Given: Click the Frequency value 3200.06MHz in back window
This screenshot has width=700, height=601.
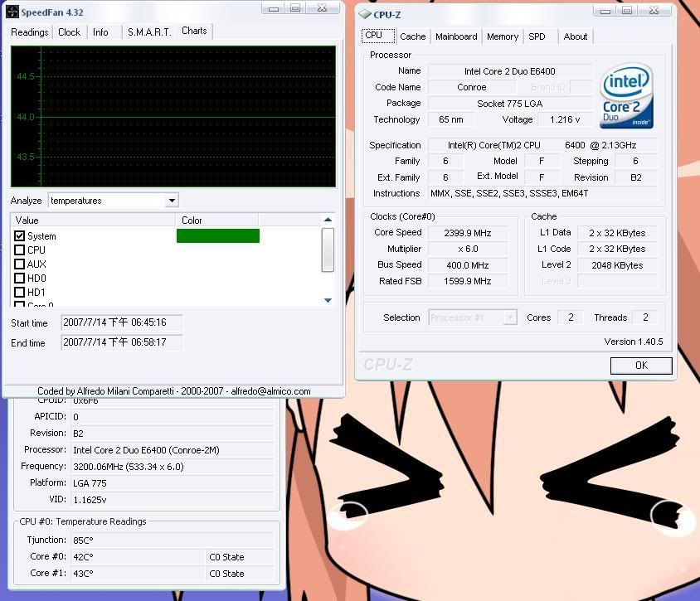Looking at the screenshot, I should [x=173, y=467].
